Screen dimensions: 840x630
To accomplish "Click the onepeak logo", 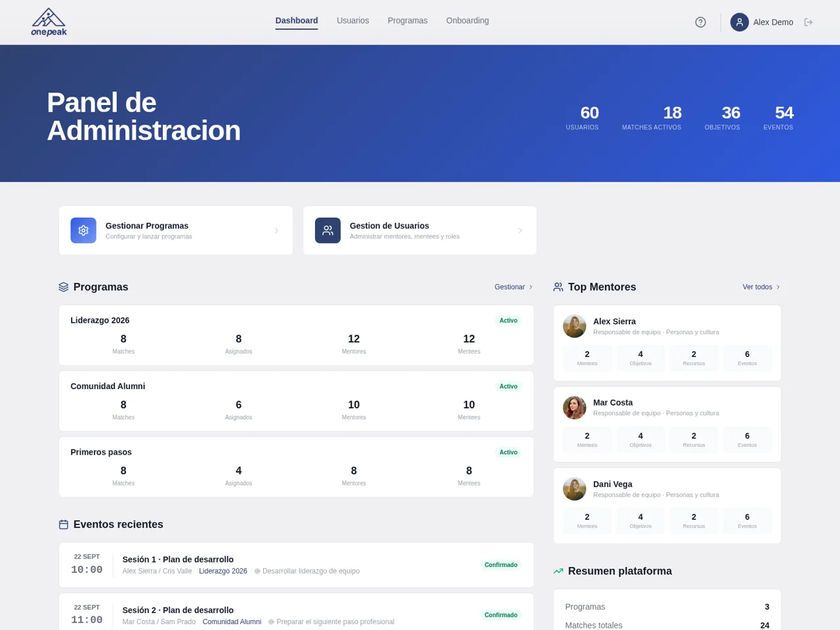I will 49,22.
